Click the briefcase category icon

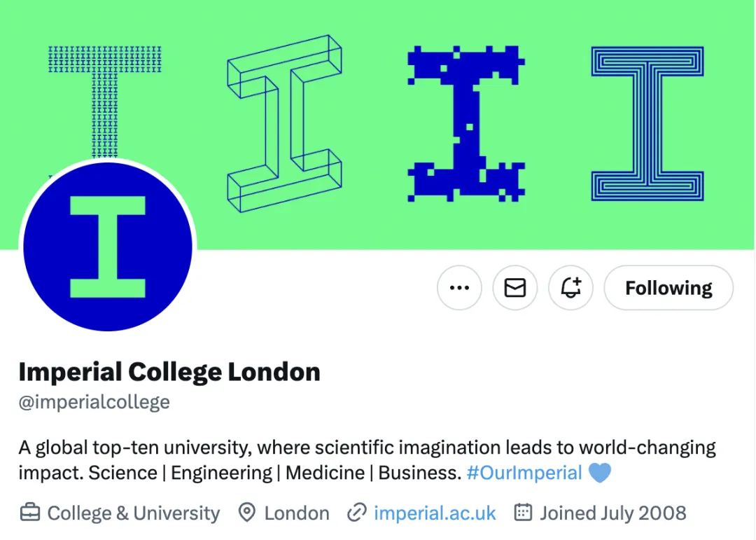(x=29, y=513)
